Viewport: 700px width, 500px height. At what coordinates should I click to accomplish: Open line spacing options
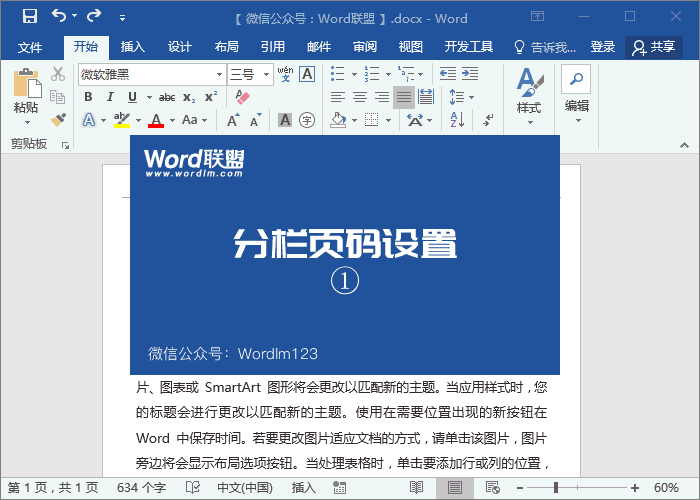[x=461, y=97]
